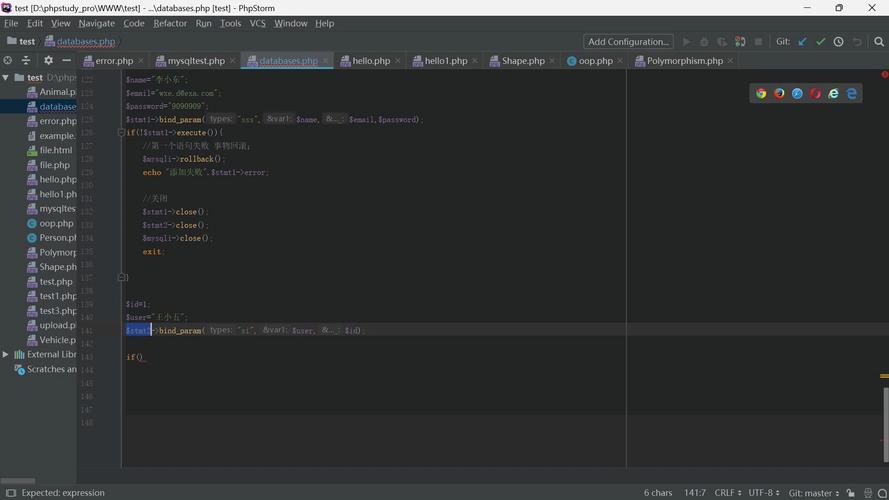Click Collapse All icon in Project panel
Viewport: 889px width, 500px height.
(26, 60)
